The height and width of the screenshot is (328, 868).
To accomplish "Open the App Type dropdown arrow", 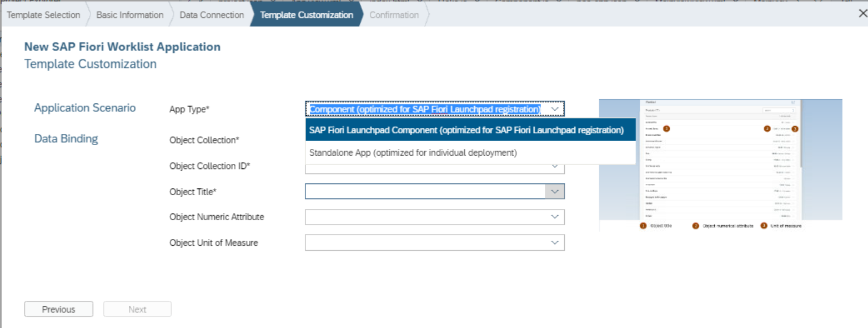I will pos(554,109).
